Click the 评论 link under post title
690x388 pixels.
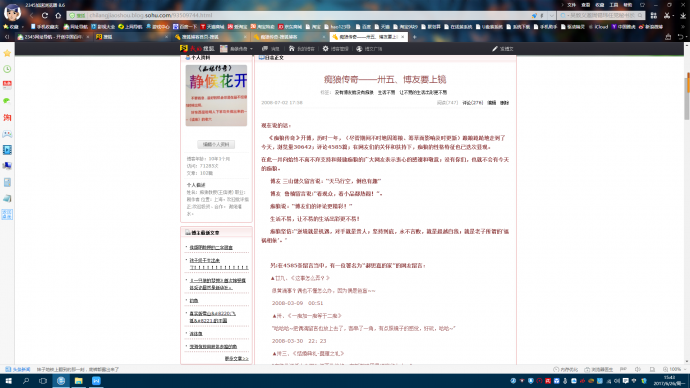(473, 102)
